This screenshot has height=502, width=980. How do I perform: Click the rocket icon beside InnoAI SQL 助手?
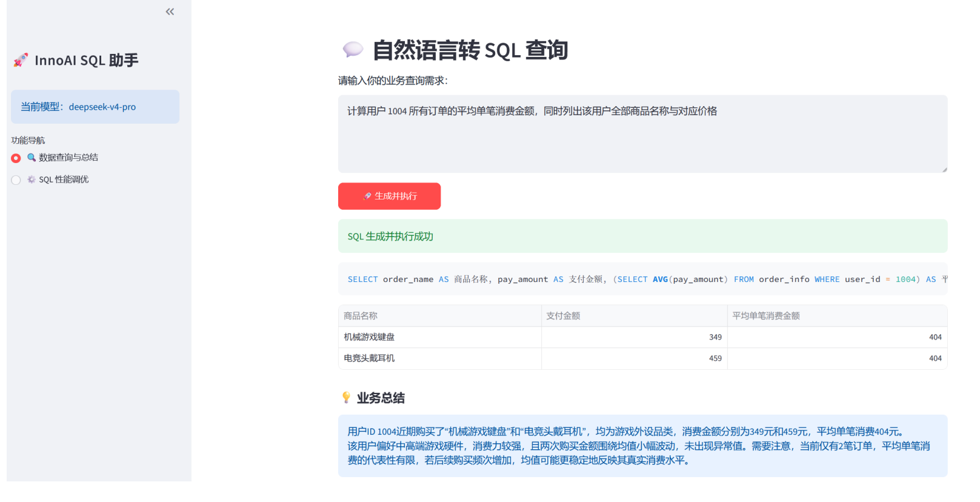(21, 60)
